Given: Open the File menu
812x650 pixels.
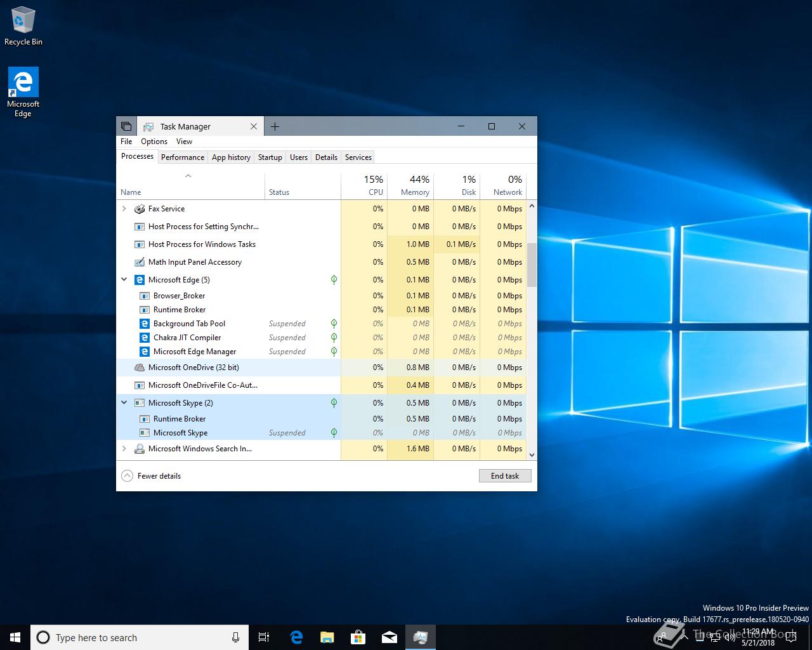Looking at the screenshot, I should click(126, 142).
